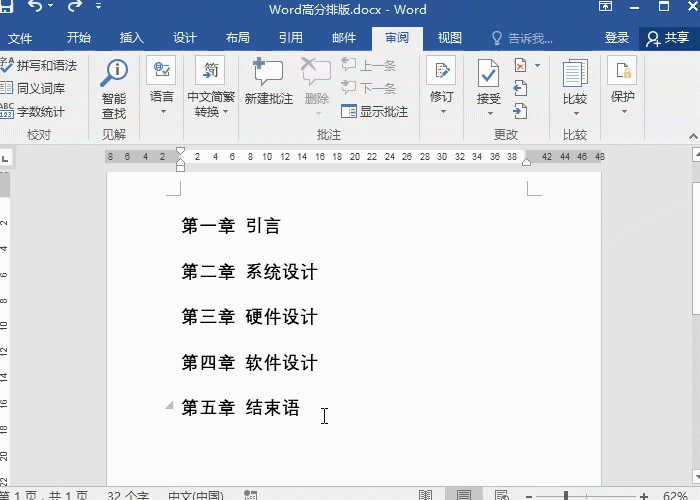Run 拼写和语法 spelling check
This screenshot has height=500, width=700.
point(39,66)
